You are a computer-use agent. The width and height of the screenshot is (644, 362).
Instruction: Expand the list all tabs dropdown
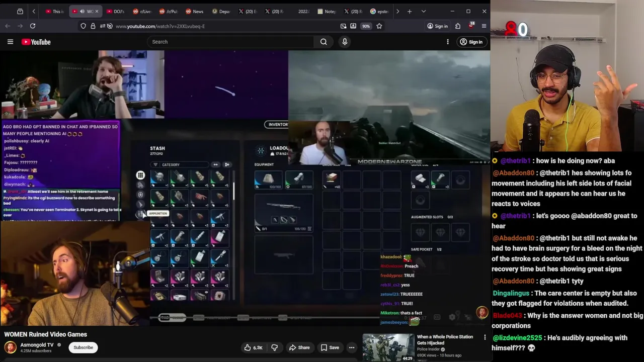coord(424,11)
